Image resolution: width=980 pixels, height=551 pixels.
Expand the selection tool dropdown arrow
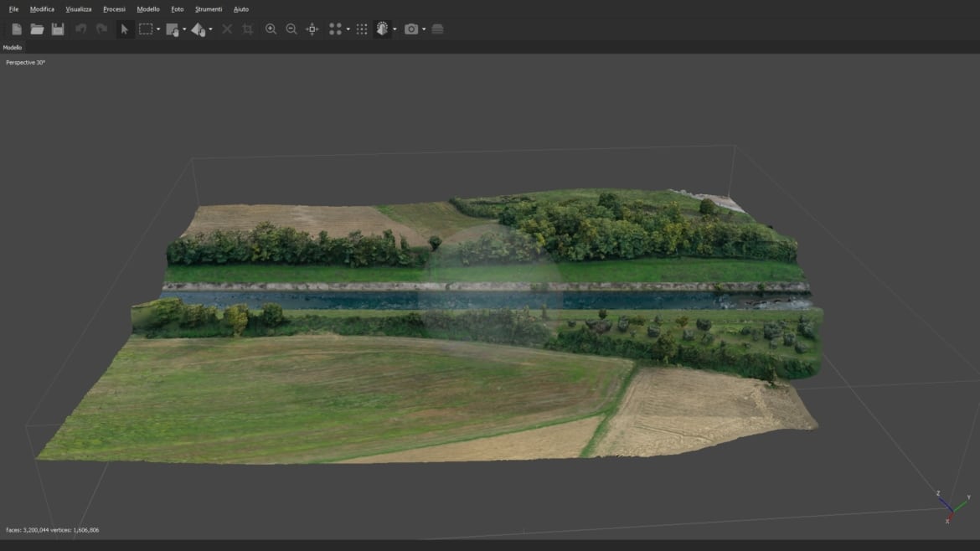pyautogui.click(x=158, y=29)
